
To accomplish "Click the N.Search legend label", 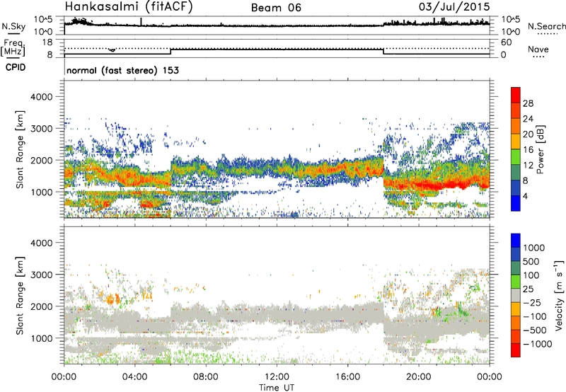I will pos(546,26).
